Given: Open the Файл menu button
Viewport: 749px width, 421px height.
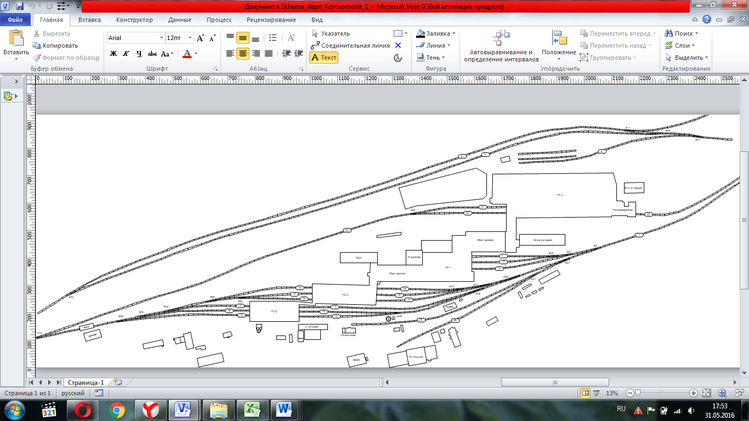Looking at the screenshot, I should click(15, 19).
